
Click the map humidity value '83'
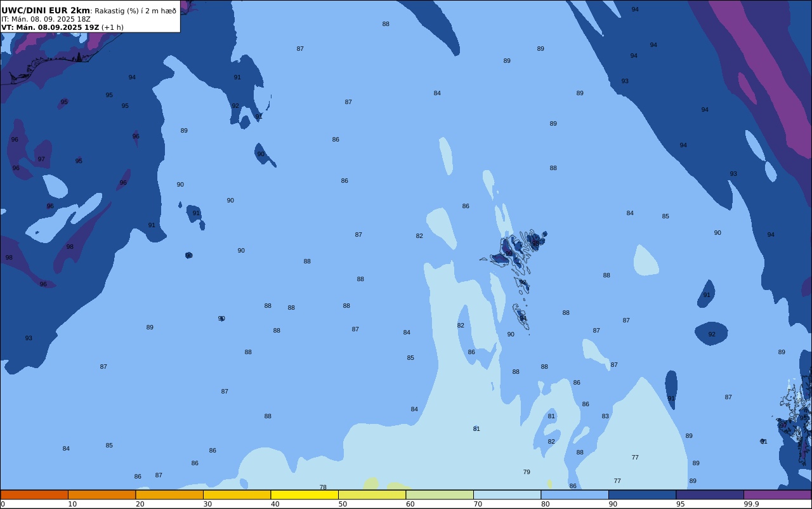(605, 416)
